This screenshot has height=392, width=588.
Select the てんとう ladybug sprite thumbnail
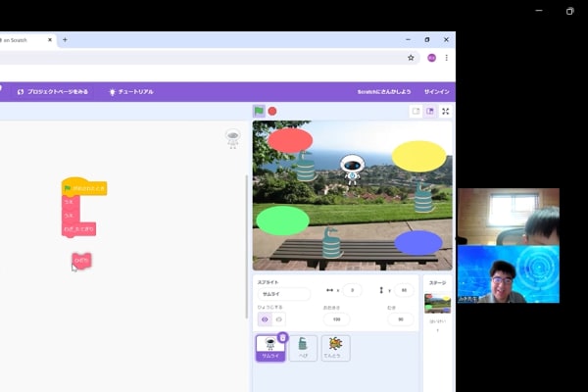(x=335, y=347)
